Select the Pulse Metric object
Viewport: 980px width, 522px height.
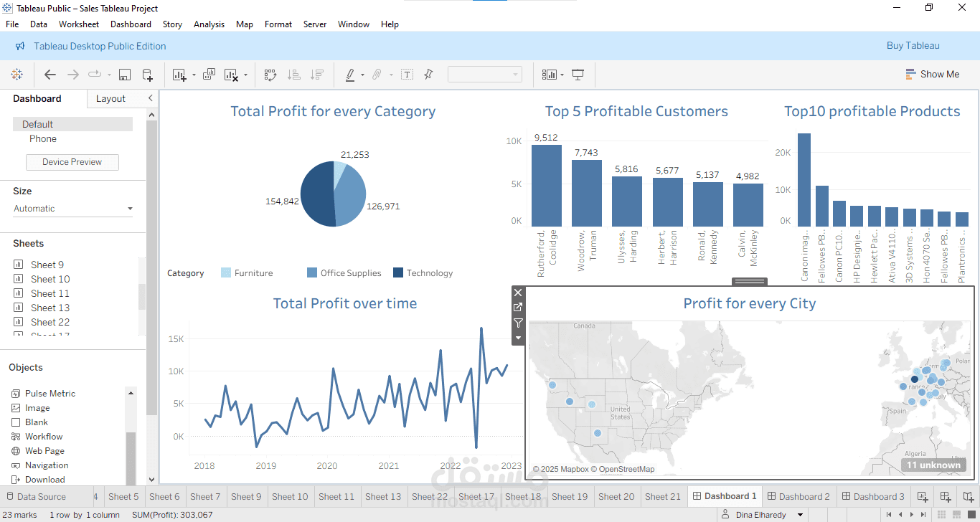(x=50, y=394)
